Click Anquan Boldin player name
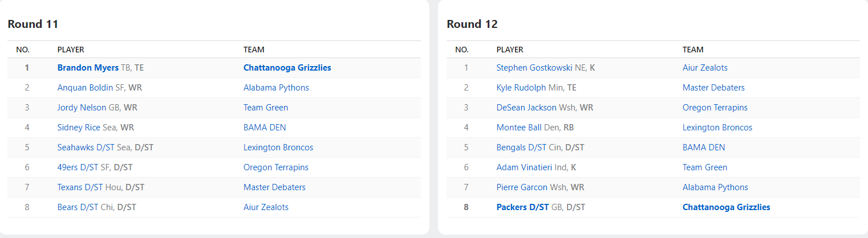The height and width of the screenshot is (238, 868). coord(80,88)
